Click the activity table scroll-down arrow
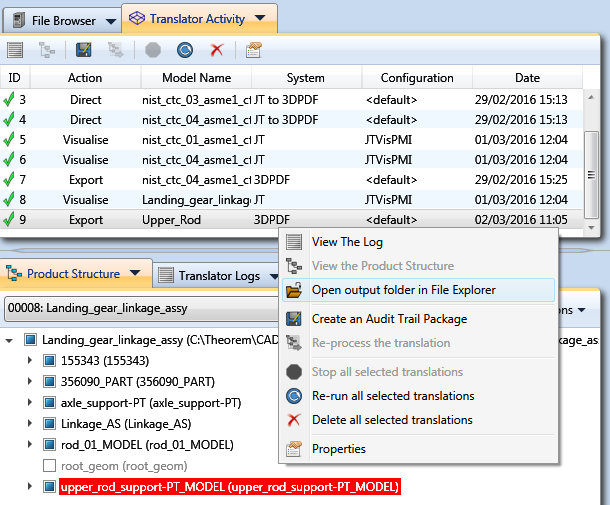The width and height of the screenshot is (610, 505). [x=591, y=228]
